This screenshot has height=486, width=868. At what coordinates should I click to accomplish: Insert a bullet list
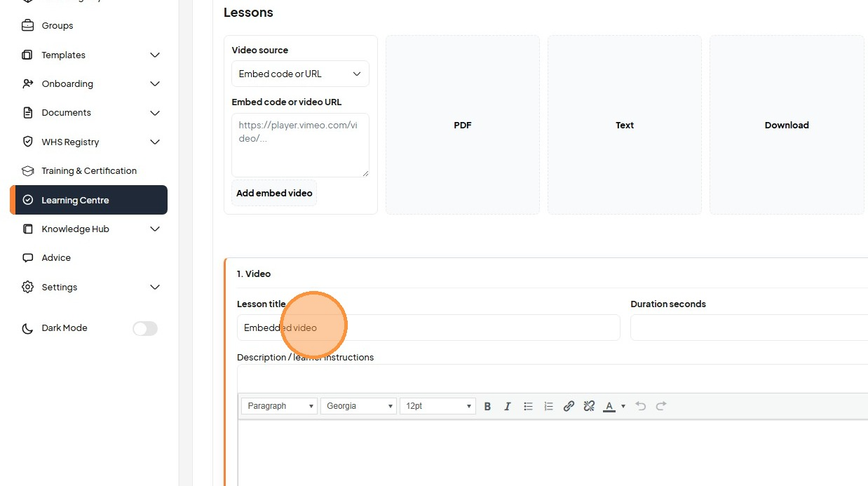tap(528, 406)
